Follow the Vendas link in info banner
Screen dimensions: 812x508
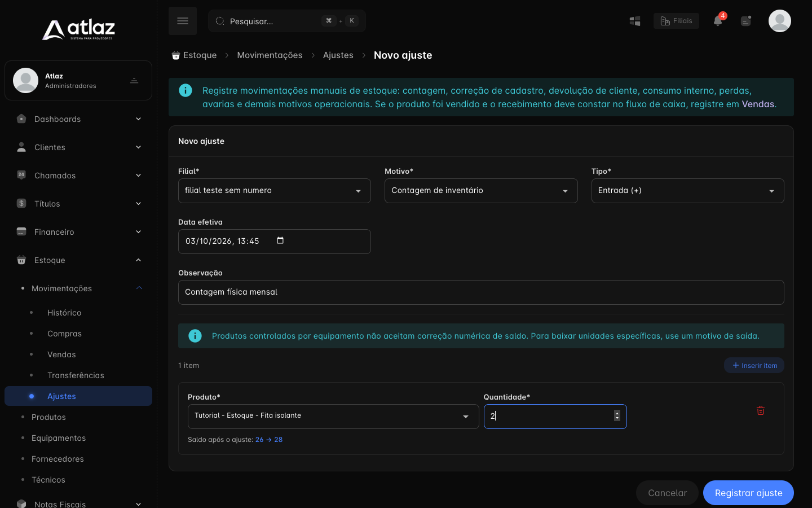coord(758,104)
